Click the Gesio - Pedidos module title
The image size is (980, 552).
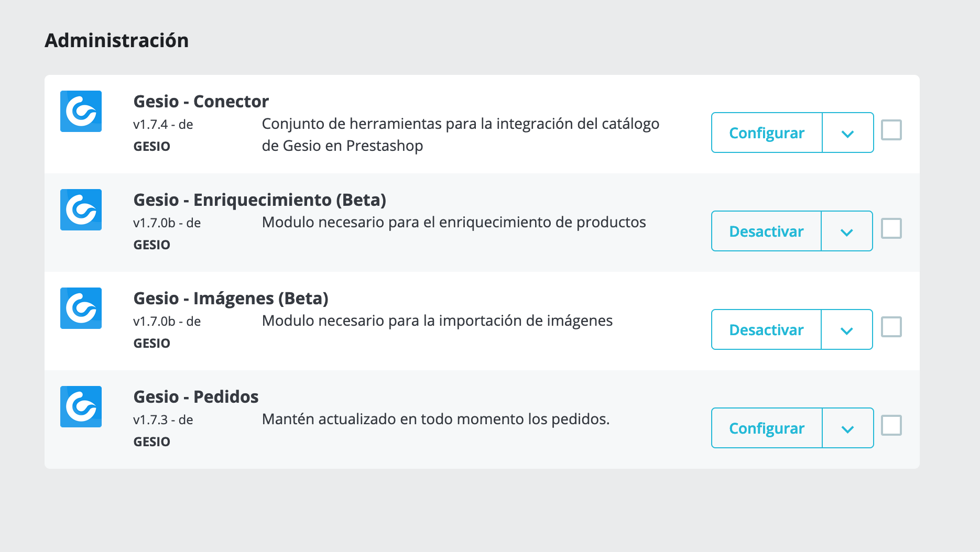pyautogui.click(x=196, y=396)
